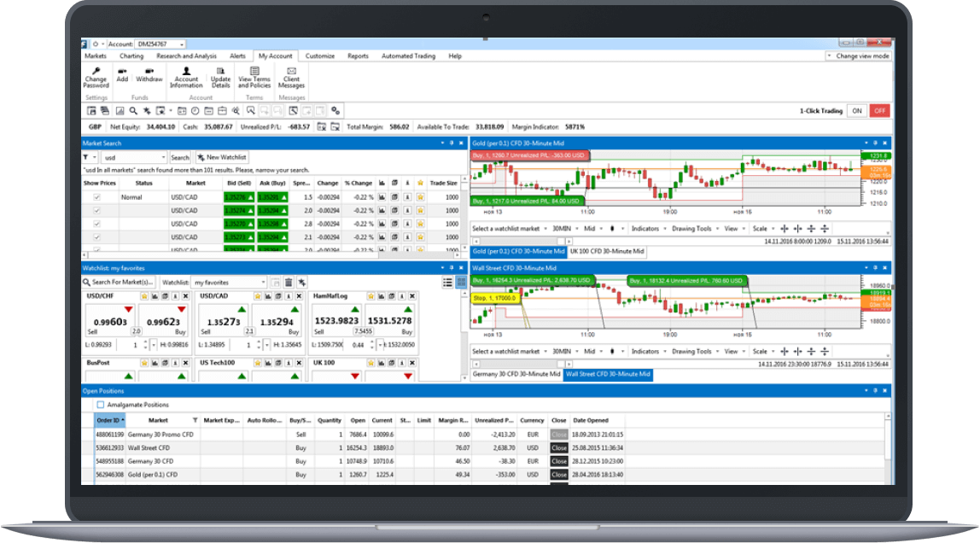Click the Search button in Market Search

click(180, 157)
